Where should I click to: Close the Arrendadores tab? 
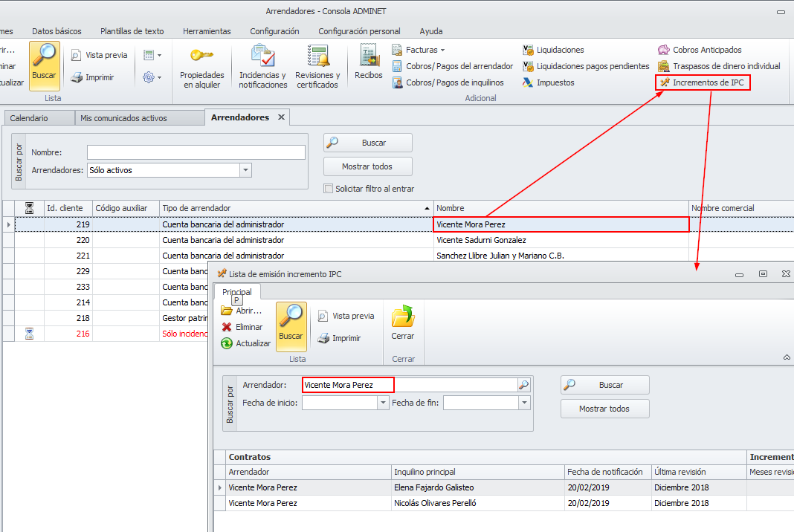(281, 117)
